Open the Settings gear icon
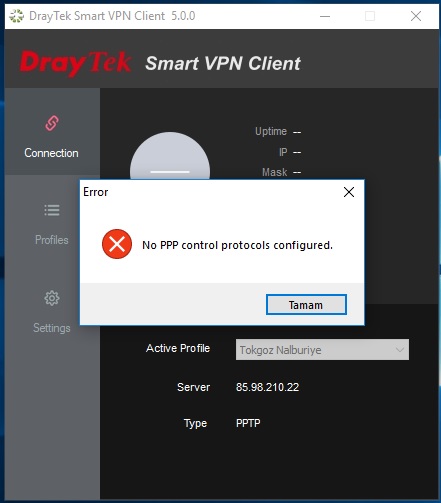The width and height of the screenshot is (441, 503). 52,298
